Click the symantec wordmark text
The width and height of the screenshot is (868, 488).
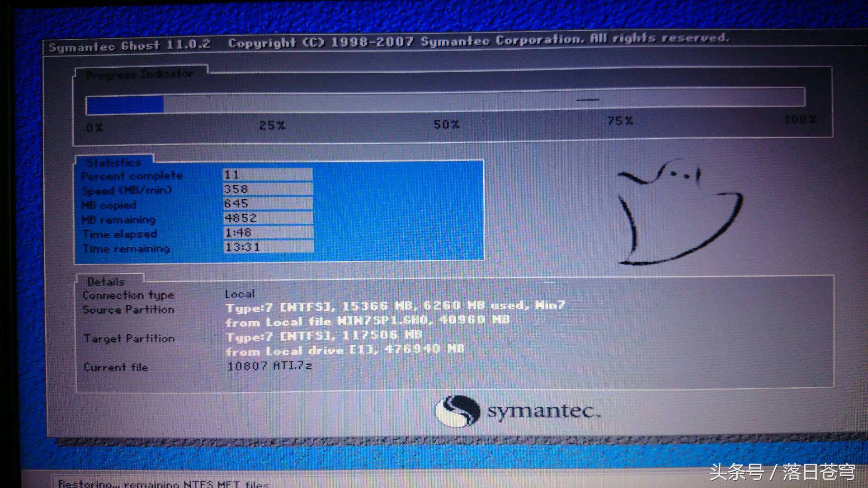(x=543, y=411)
